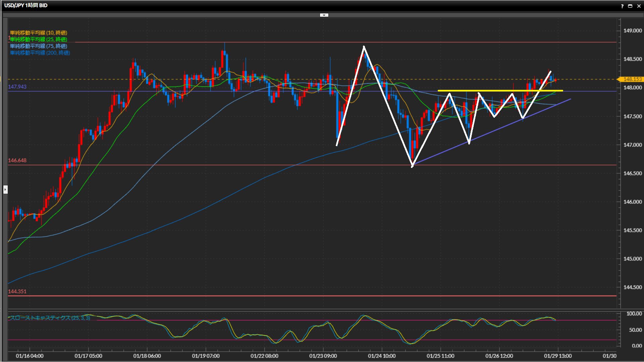Expand the hidden toolbar via top arrow
Viewport: 644px width, 362px height.
tap(324, 15)
